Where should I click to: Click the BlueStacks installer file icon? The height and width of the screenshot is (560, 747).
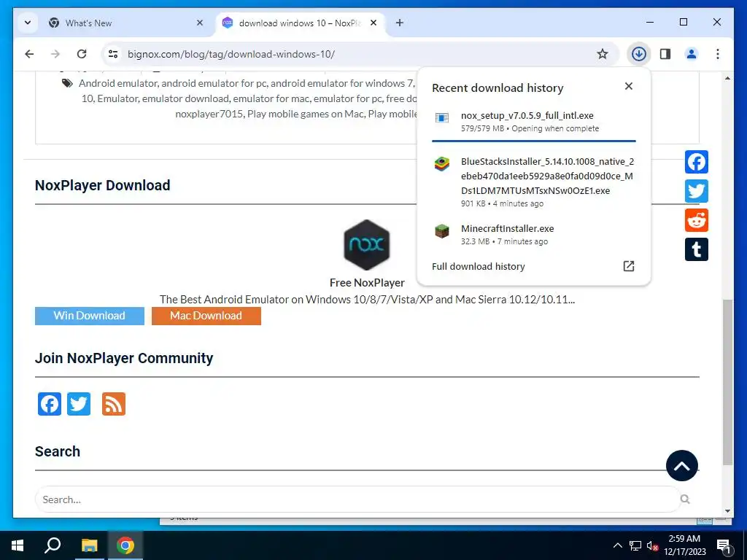pos(441,164)
